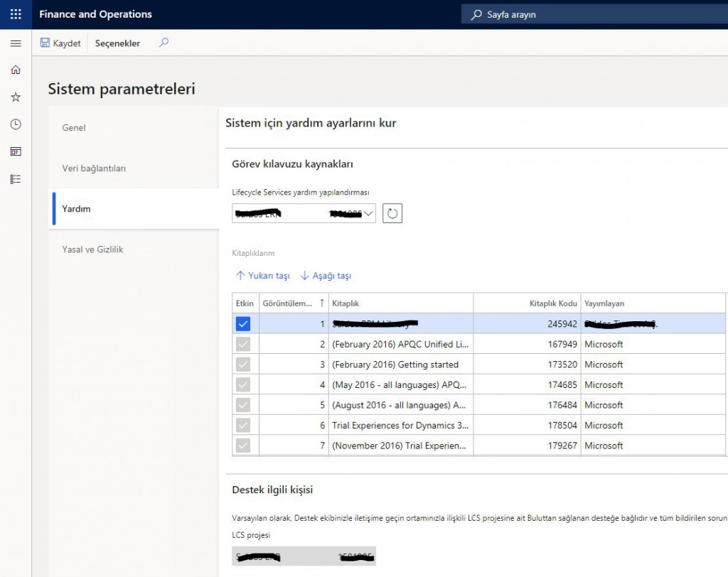The height and width of the screenshot is (577, 728).
Task: Click the magnifier search icon in action bar
Action: coord(164,43)
